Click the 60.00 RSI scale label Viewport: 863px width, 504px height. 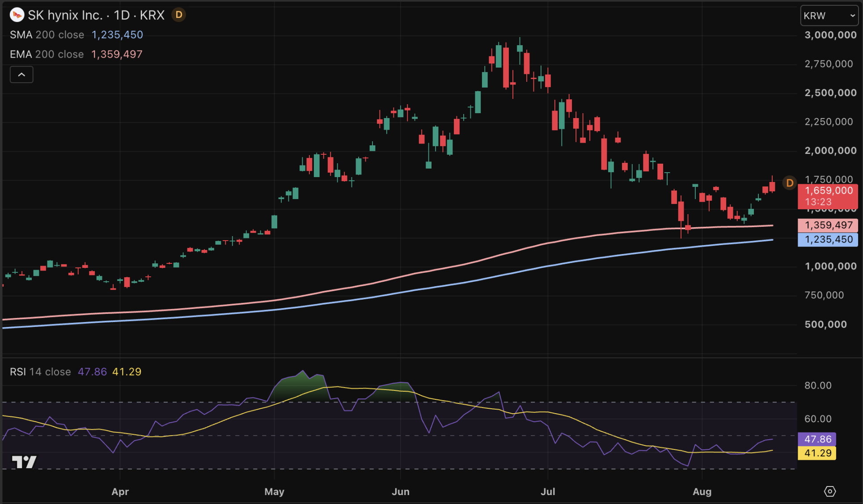coord(818,419)
